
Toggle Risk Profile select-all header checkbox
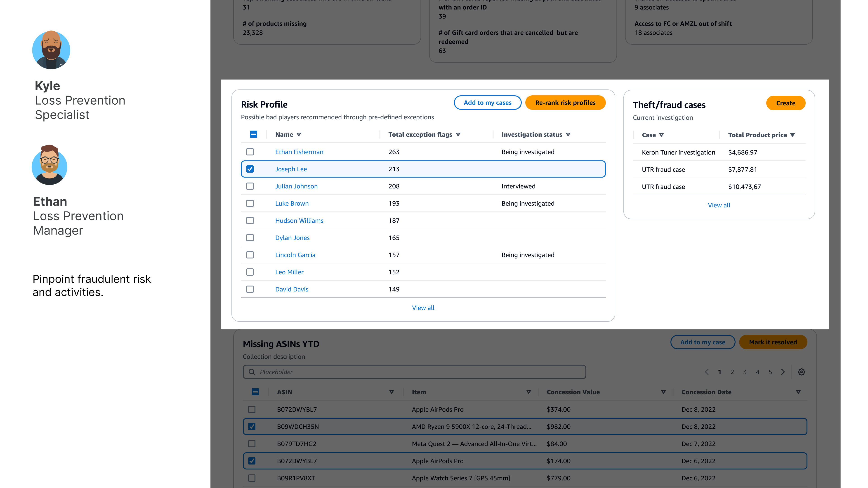[254, 134]
